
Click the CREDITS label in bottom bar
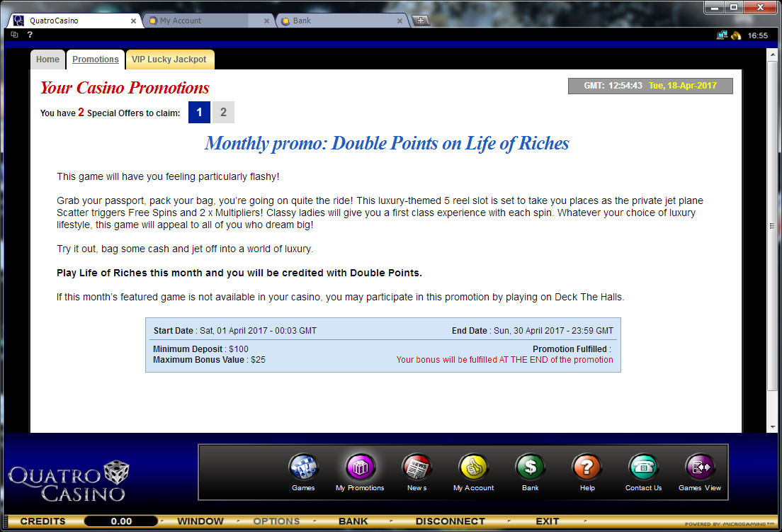pyautogui.click(x=43, y=521)
